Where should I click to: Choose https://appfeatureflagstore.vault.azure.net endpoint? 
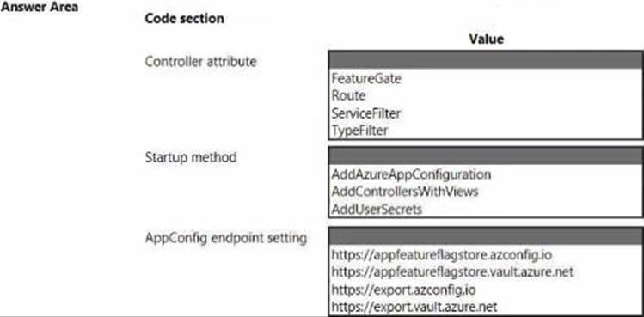coord(452,271)
